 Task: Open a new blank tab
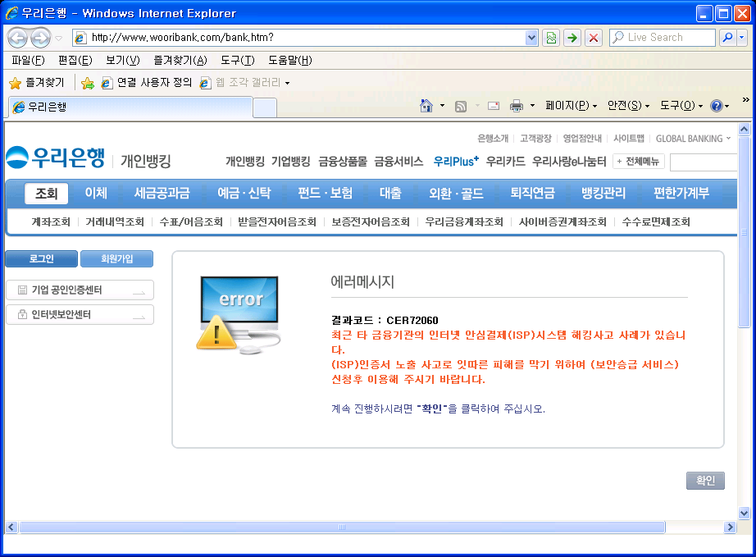pos(265,107)
